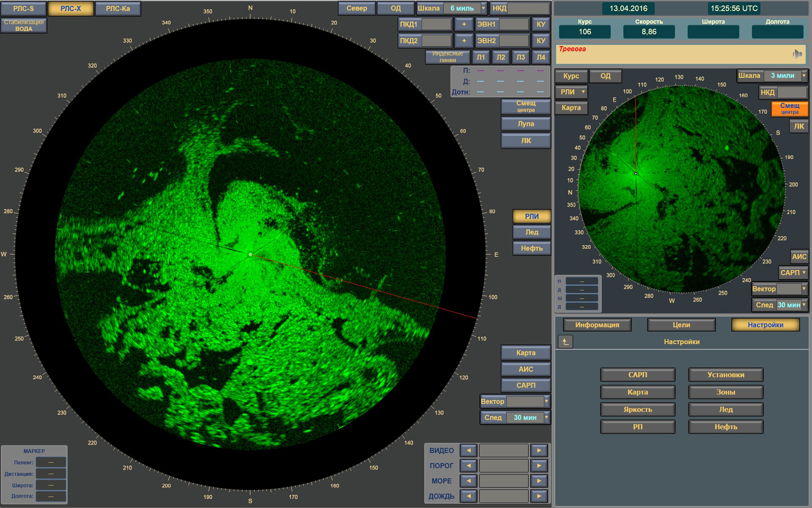Click plus button next to ПКД2

point(464,41)
